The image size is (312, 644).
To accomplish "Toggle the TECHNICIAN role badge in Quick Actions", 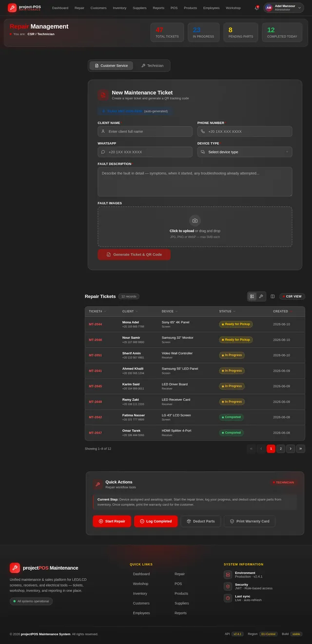I will tap(283, 482).
